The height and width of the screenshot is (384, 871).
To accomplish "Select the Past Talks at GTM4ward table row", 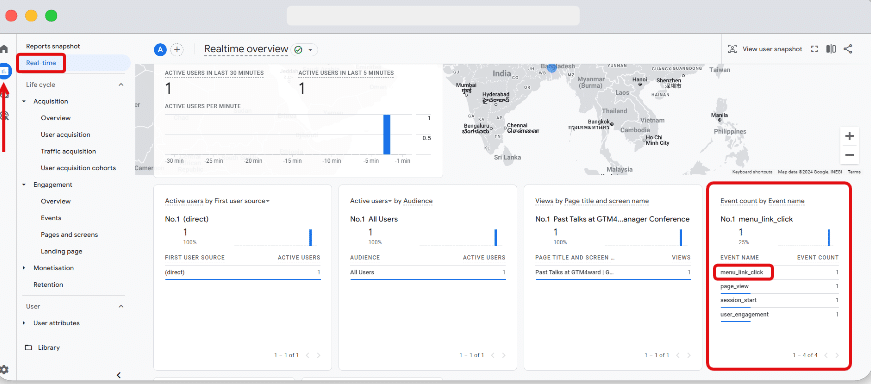I will click(613, 273).
